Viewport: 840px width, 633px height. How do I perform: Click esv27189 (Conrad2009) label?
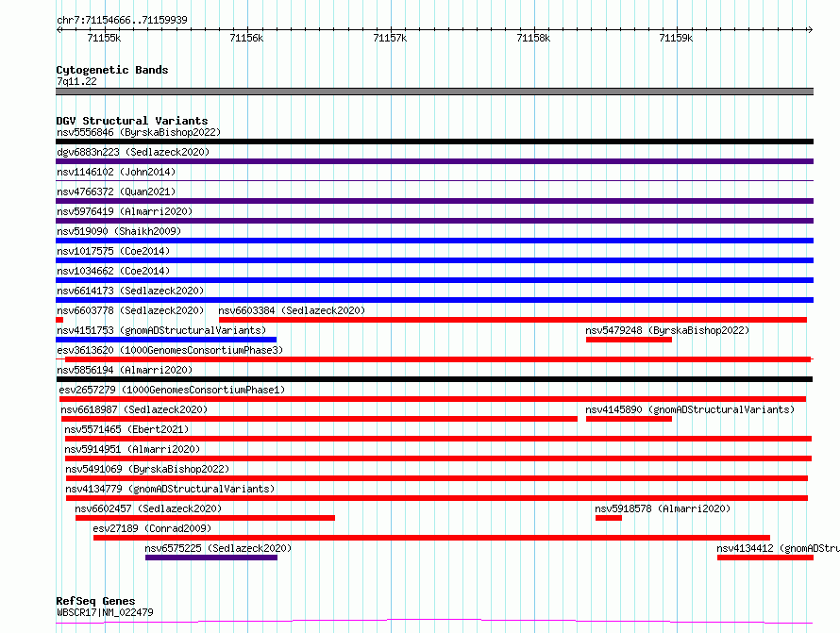pyautogui.click(x=152, y=528)
